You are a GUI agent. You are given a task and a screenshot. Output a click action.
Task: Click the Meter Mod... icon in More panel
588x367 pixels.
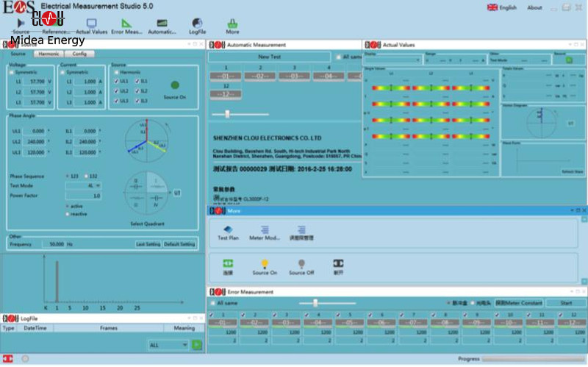[x=265, y=229]
